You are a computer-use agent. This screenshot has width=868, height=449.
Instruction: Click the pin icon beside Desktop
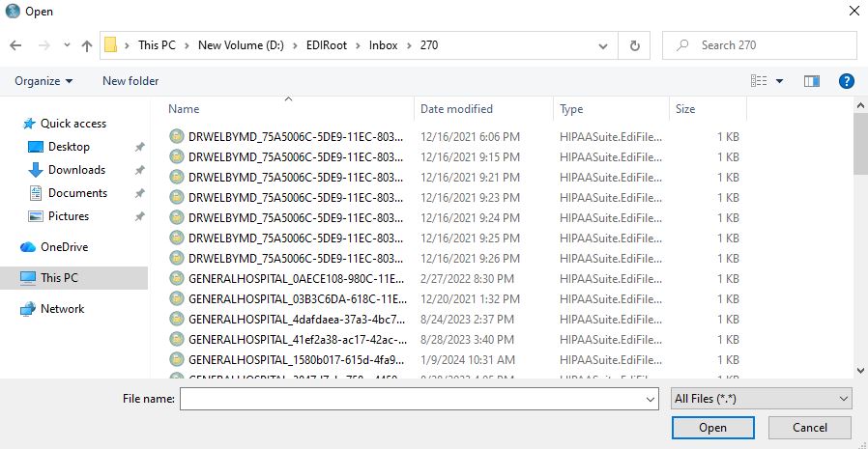click(x=140, y=147)
